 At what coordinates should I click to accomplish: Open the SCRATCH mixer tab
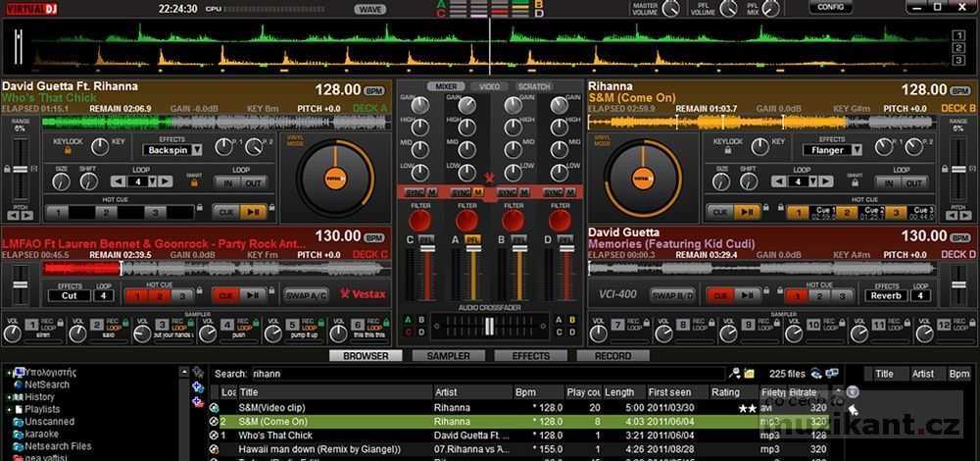[x=534, y=87]
